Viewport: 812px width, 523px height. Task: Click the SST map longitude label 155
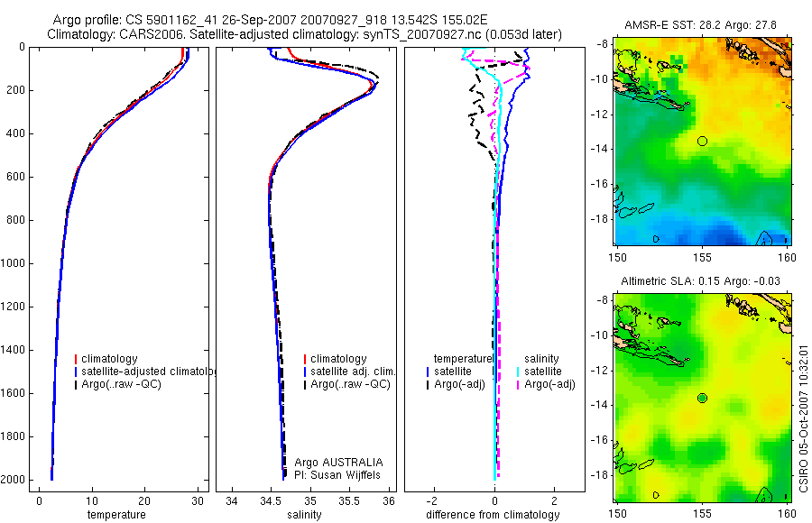[702, 257]
